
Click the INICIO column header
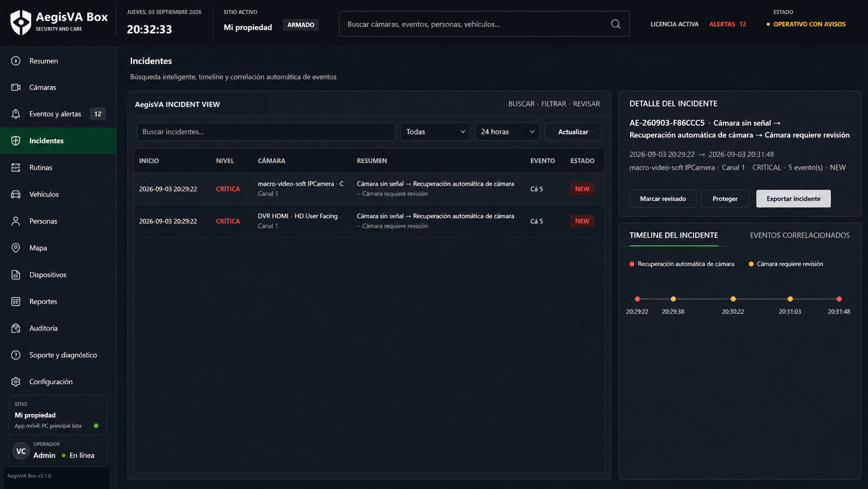tap(149, 161)
